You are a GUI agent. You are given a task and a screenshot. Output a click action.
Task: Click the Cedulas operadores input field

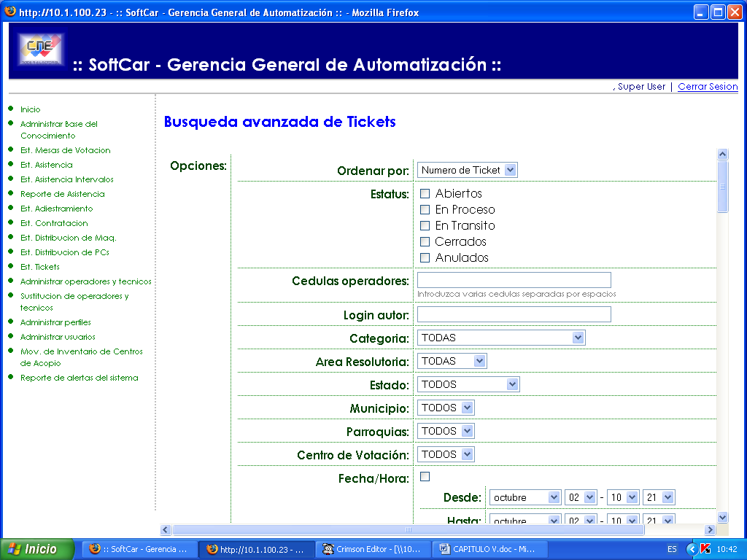click(x=514, y=280)
